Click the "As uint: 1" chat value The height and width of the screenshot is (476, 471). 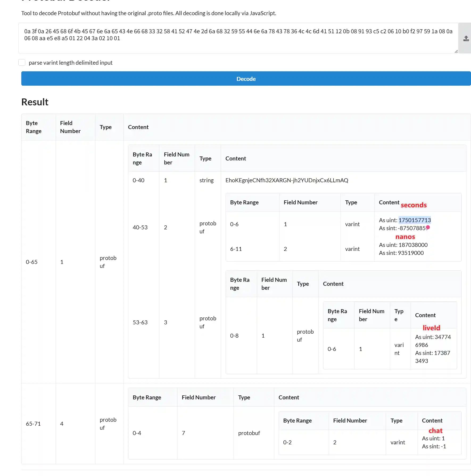pyautogui.click(x=433, y=438)
